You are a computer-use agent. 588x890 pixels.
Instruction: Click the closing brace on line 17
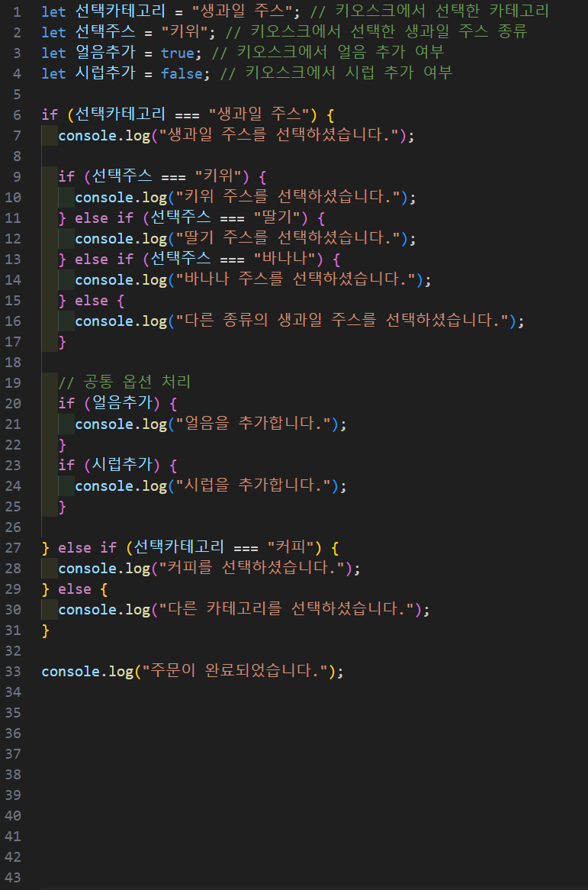62,342
